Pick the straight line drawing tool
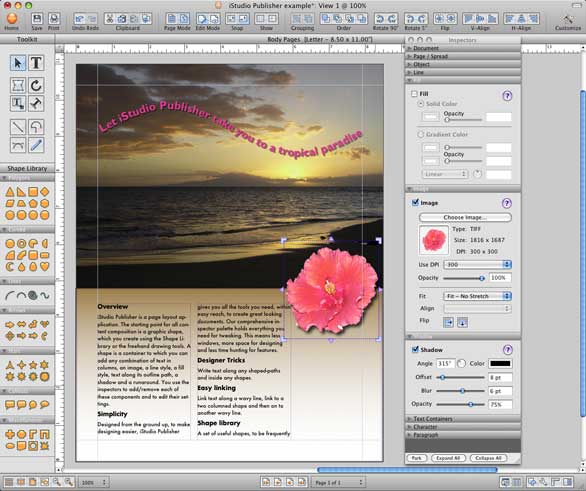 point(18,127)
